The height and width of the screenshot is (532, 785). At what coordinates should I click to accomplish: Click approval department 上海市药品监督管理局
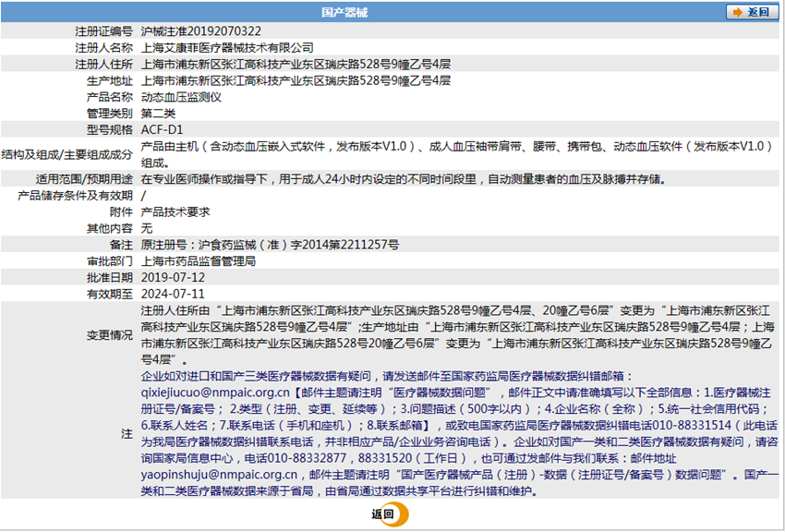click(x=199, y=261)
